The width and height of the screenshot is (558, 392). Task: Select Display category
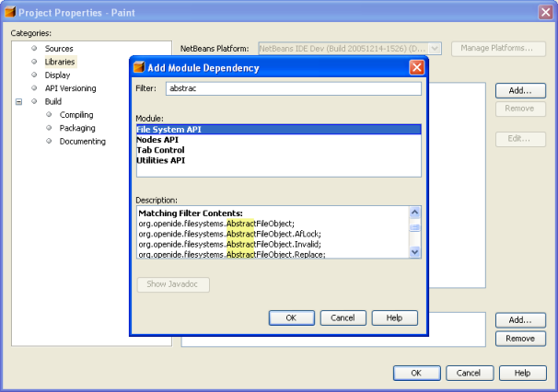coord(57,75)
